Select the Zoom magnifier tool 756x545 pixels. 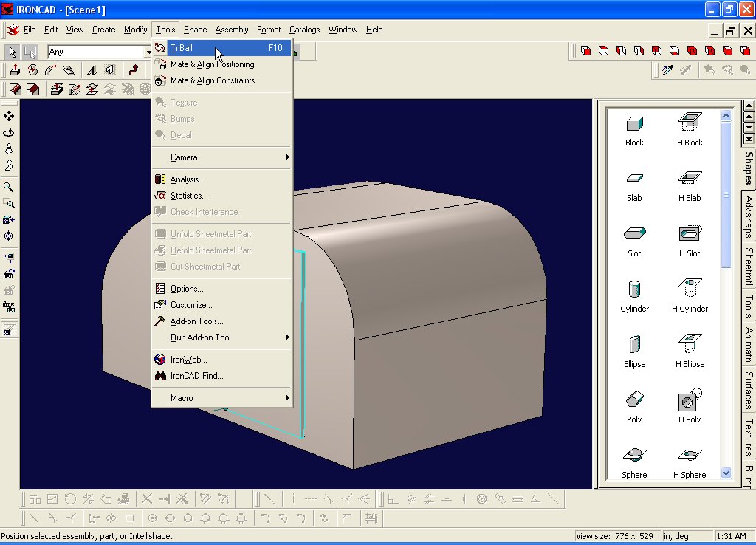pyautogui.click(x=9, y=187)
